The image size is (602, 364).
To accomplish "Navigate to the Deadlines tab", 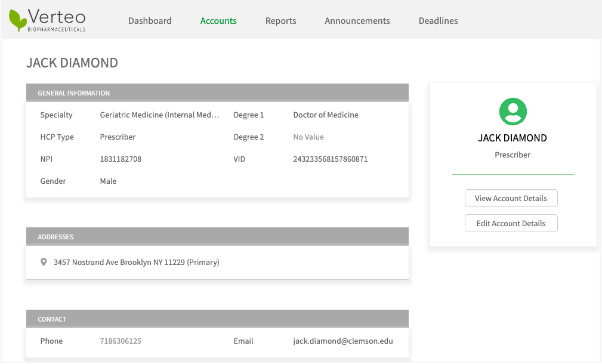I will [x=438, y=21].
